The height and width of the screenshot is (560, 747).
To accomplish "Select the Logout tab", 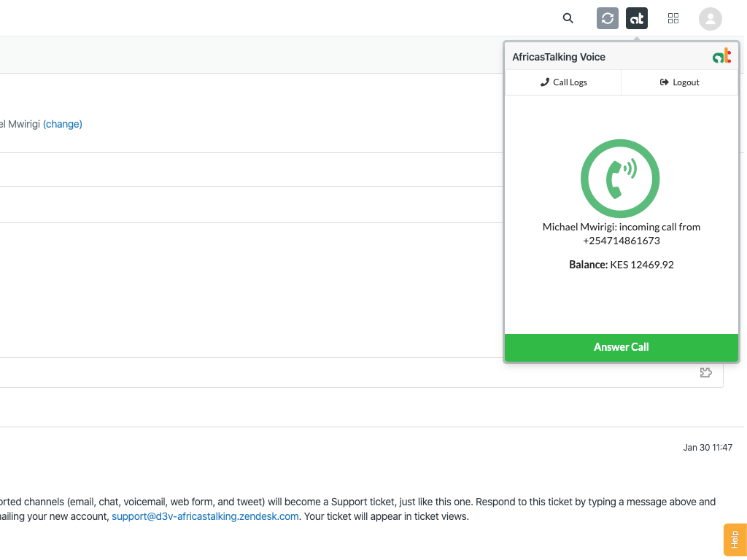I will tap(679, 82).
